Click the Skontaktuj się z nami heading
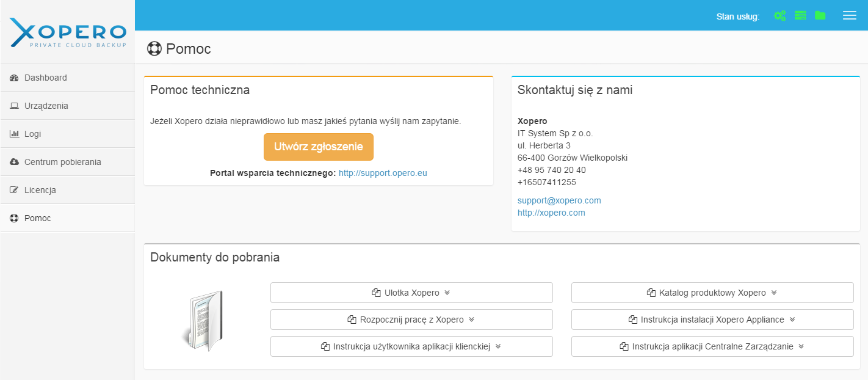Image resolution: width=868 pixels, height=380 pixels. (x=575, y=90)
